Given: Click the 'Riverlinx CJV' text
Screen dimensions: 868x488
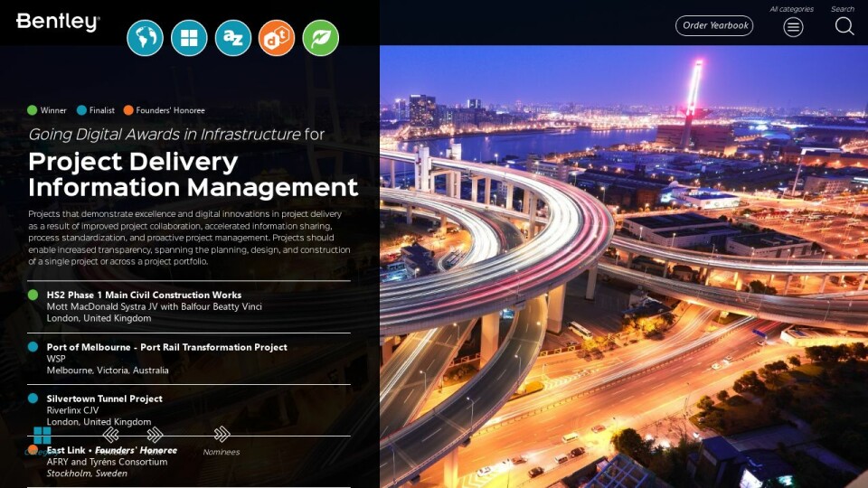Looking at the screenshot, I should tap(72, 410).
